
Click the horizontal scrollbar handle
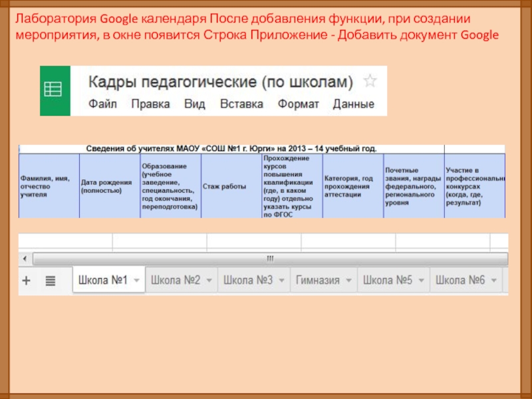[x=269, y=259]
